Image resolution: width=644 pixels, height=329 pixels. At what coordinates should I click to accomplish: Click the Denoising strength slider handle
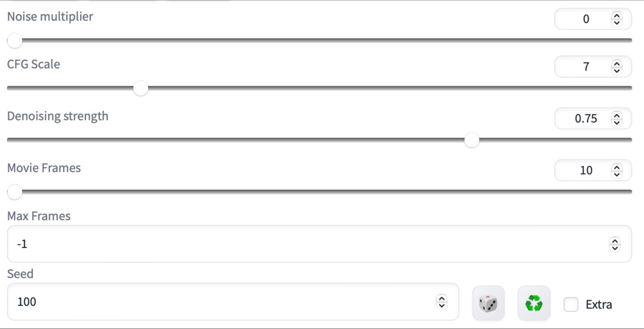coord(472,140)
